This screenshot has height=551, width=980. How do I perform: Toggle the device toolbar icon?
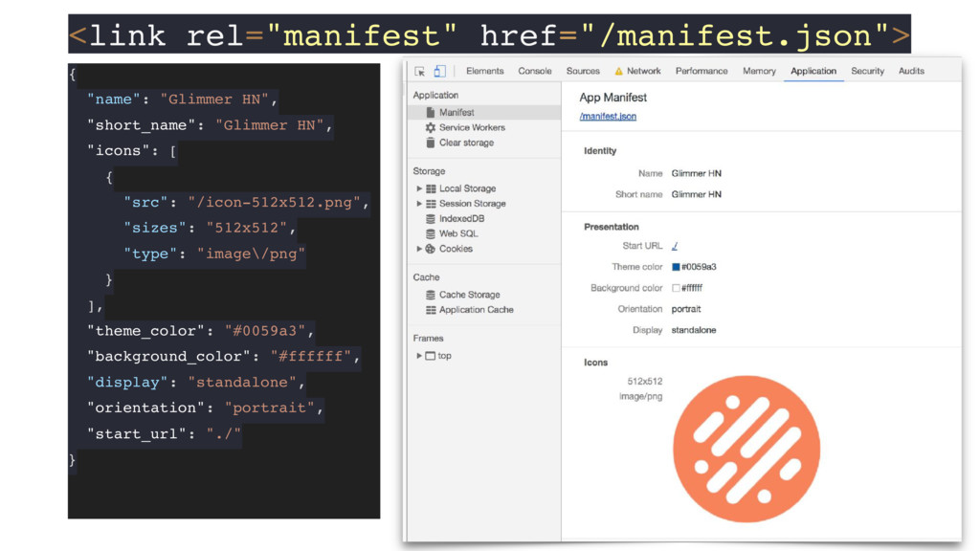(440, 71)
